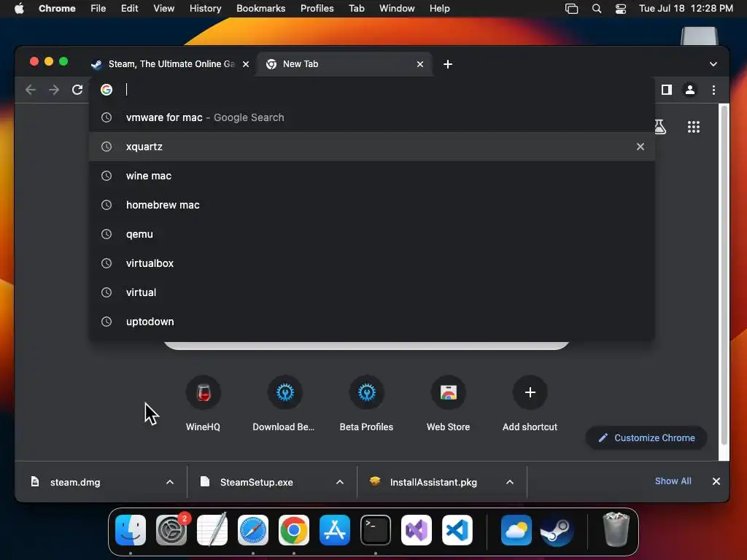Image resolution: width=747 pixels, height=560 pixels.
Task: Open the File menu
Action: [x=98, y=8]
